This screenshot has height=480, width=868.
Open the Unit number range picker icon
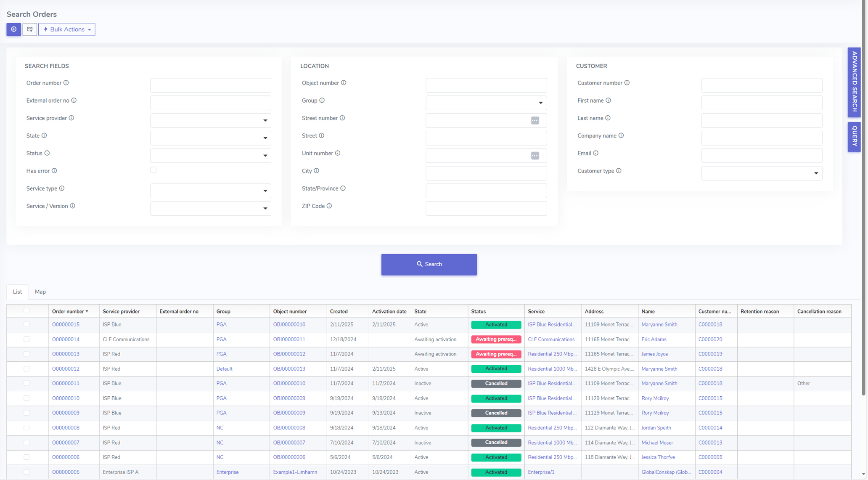(535, 156)
